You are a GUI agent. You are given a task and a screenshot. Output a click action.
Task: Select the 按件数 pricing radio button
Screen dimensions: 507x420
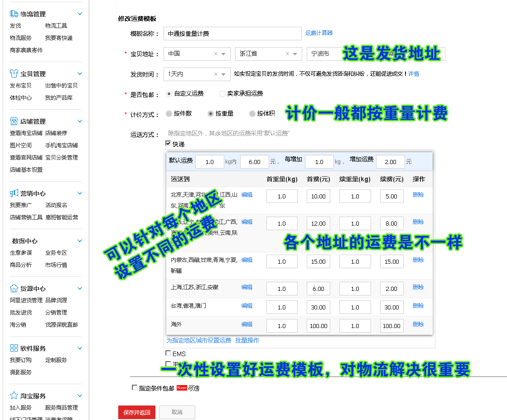169,114
